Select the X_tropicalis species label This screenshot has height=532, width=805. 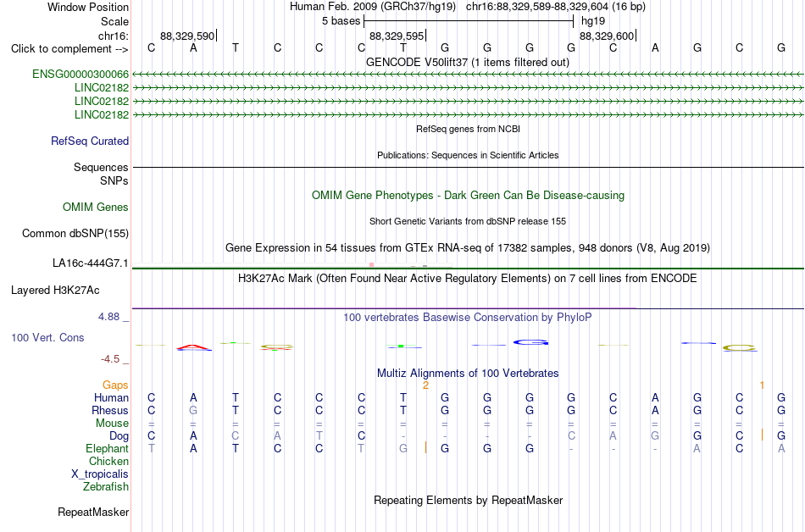coord(100,474)
